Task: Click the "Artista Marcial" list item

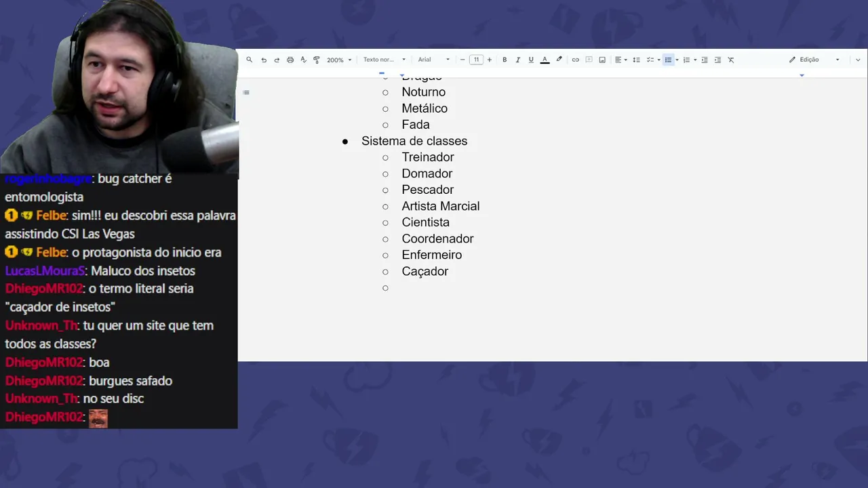Action: 441,206
